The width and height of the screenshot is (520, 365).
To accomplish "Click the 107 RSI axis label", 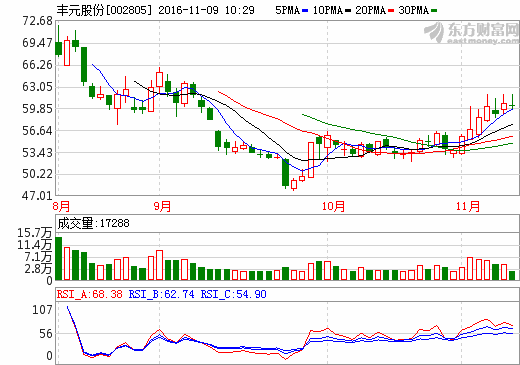I will [42, 310].
